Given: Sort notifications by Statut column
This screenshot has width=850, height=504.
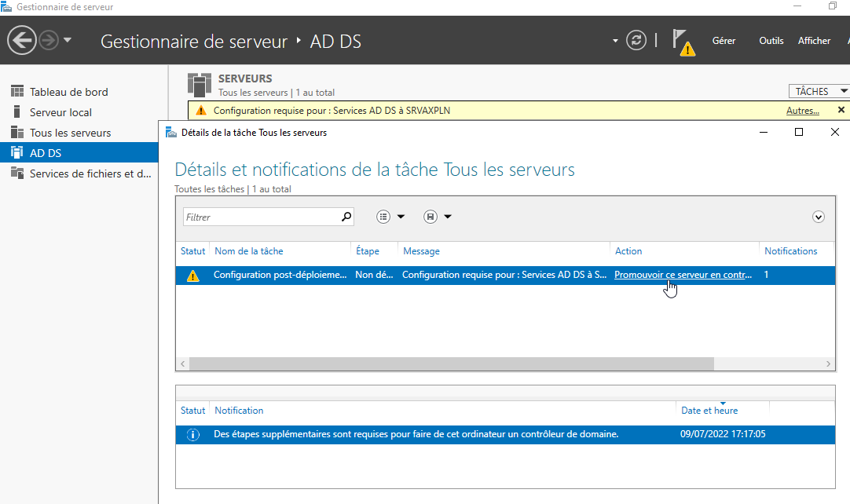Looking at the screenshot, I should pos(192,411).
